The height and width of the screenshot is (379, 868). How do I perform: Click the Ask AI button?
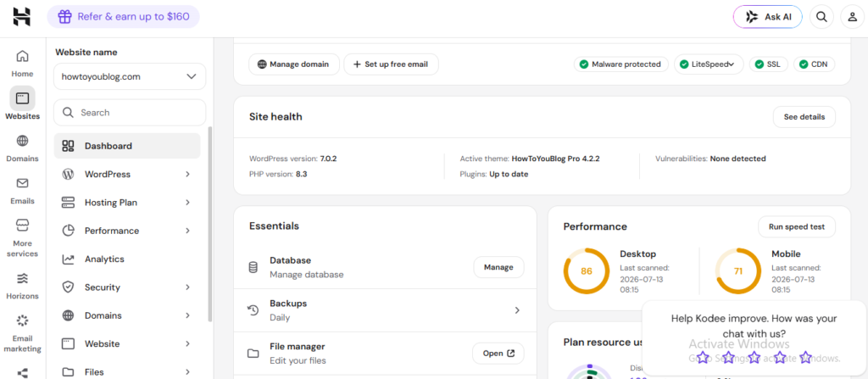pyautogui.click(x=768, y=17)
